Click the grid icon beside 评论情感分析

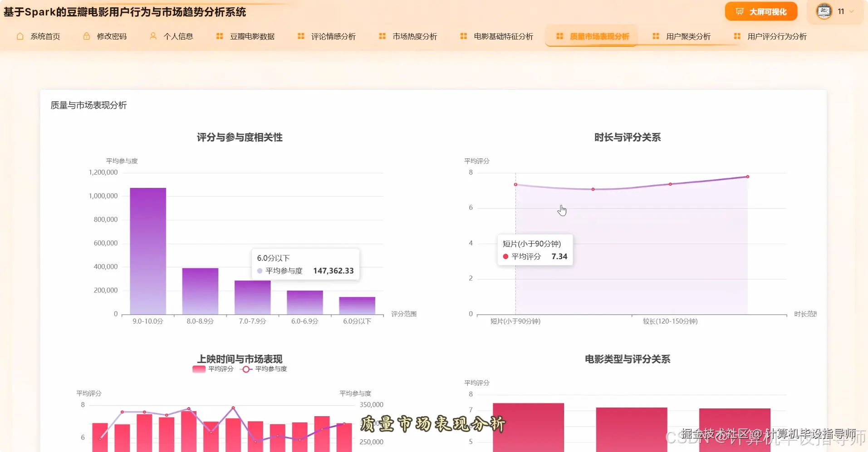(301, 36)
